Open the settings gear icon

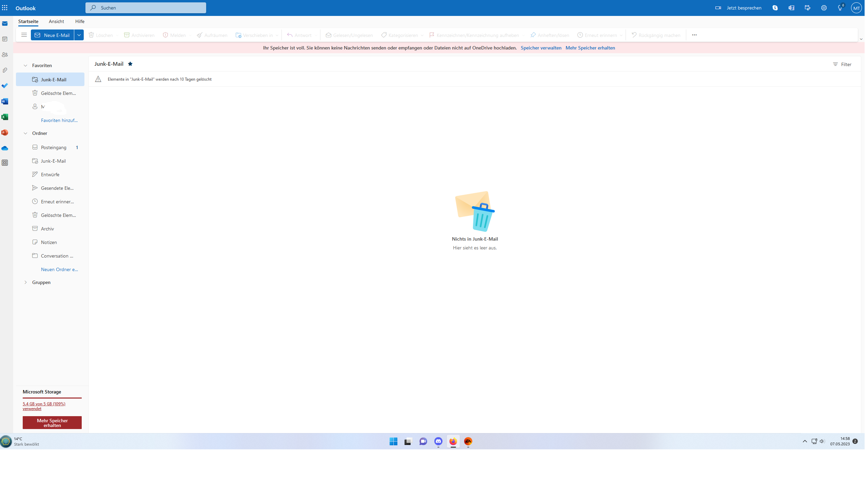coord(824,8)
